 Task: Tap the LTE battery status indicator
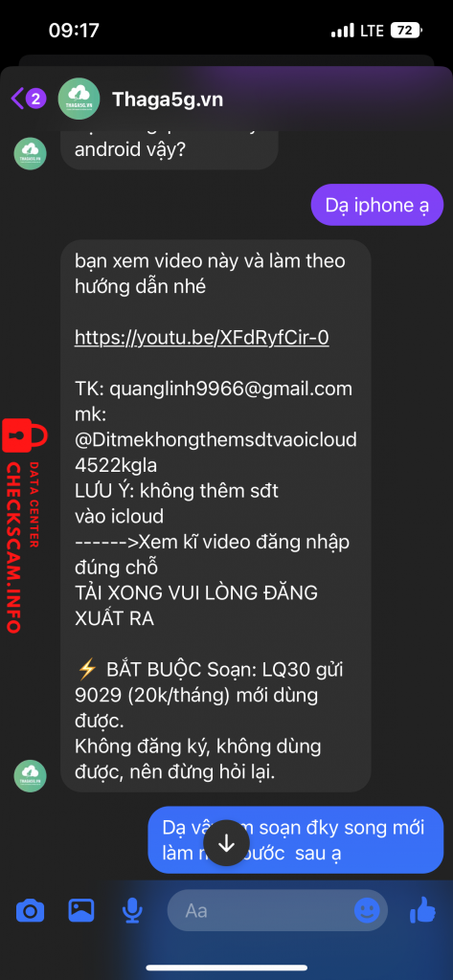tap(376, 30)
